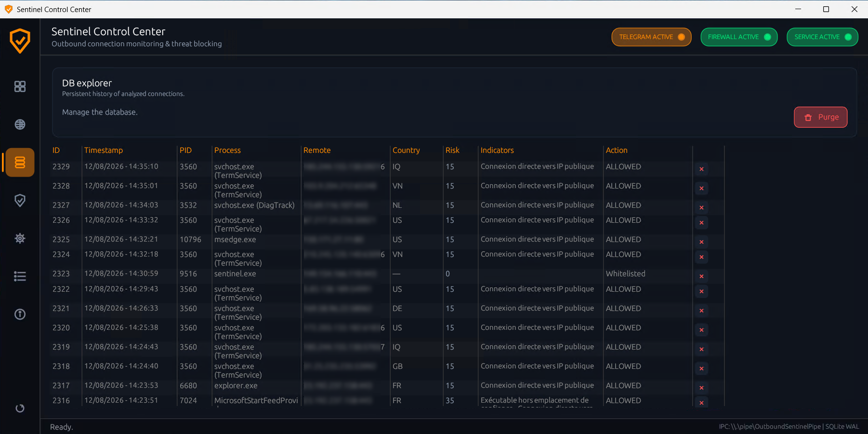Viewport: 868px width, 434px height.
Task: Delete row 2318 with its red X
Action: point(701,368)
